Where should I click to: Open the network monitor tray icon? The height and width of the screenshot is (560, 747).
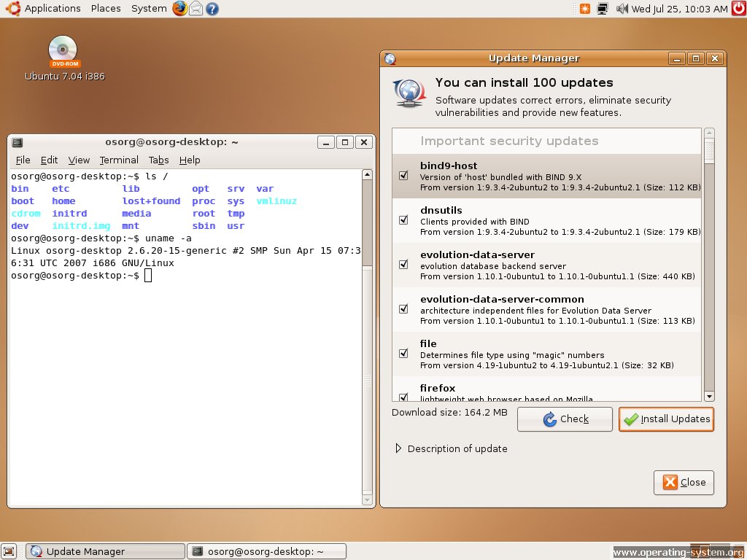click(603, 9)
